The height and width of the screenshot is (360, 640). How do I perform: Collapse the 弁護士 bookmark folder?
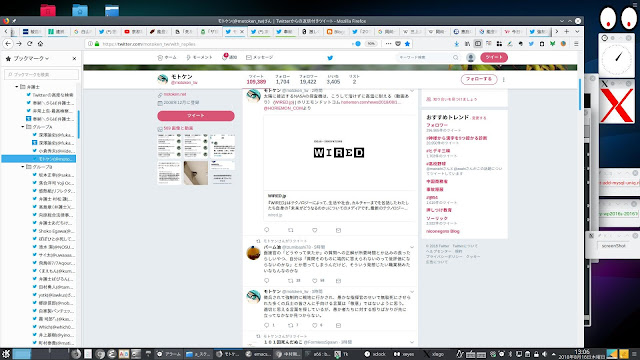click(x=17, y=87)
